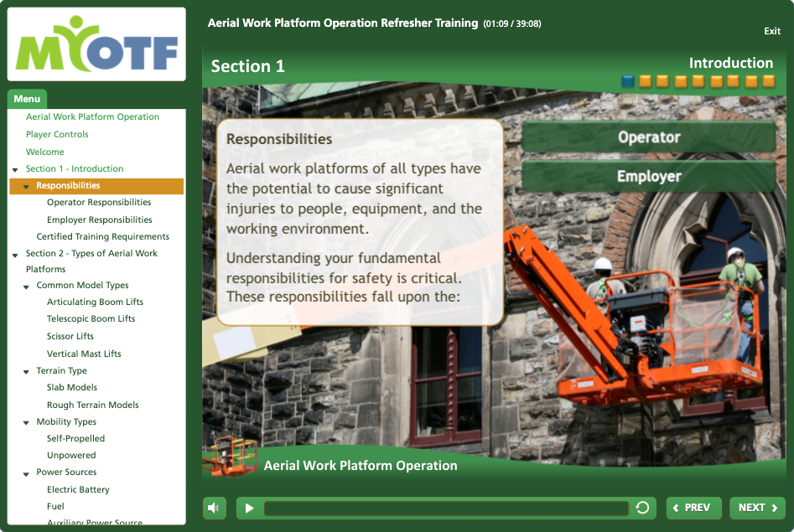
Task: Open Common Model Types entry
Action: click(82, 285)
